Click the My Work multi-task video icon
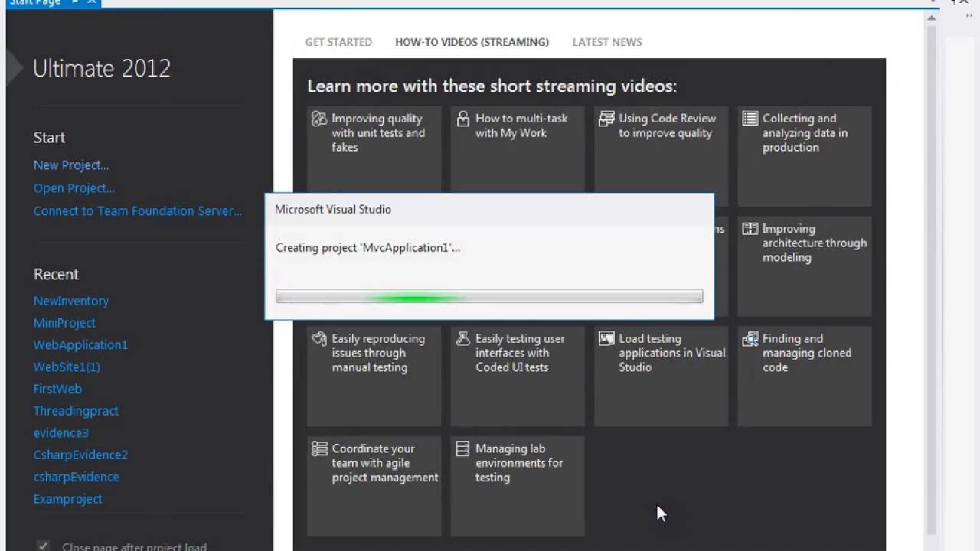Viewport: 980px width, 551px height. pyautogui.click(x=462, y=119)
